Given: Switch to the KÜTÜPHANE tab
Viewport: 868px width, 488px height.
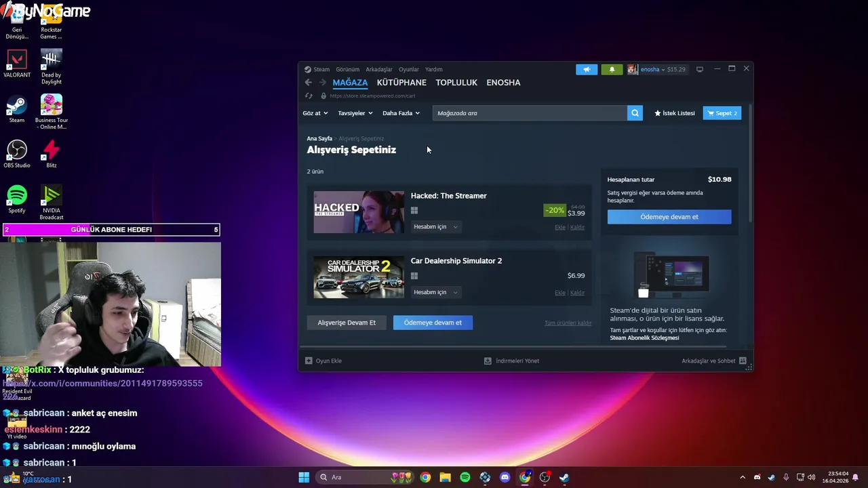Looking at the screenshot, I should 401,83.
